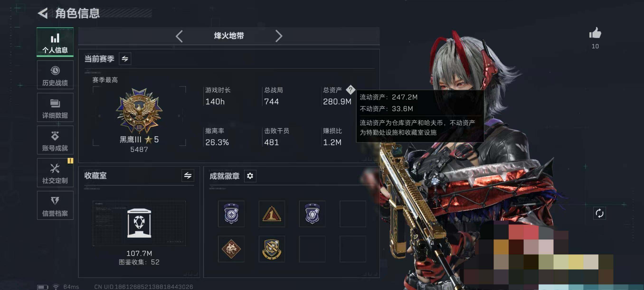Click the back arrow next to 角色信息

tap(43, 13)
